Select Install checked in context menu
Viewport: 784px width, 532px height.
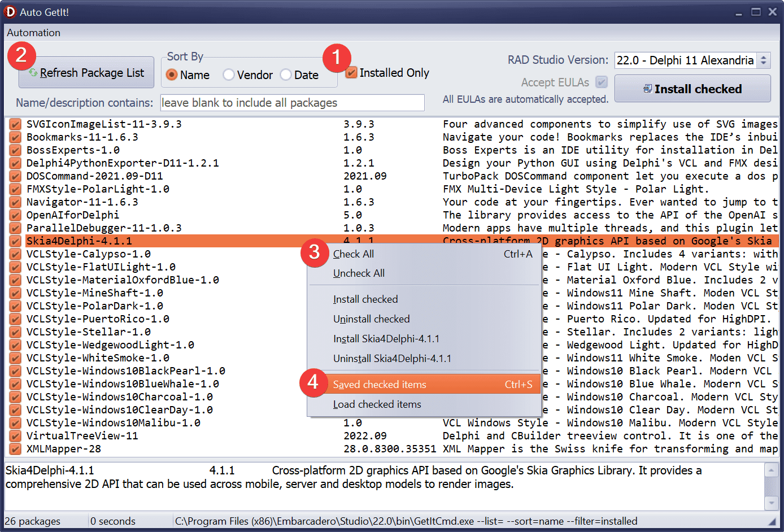coord(424,299)
